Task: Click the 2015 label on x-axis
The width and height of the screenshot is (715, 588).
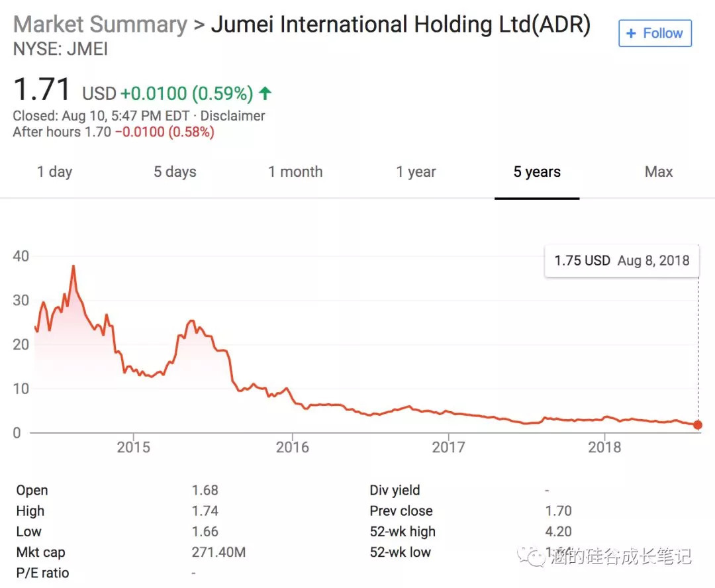Action: click(x=134, y=448)
